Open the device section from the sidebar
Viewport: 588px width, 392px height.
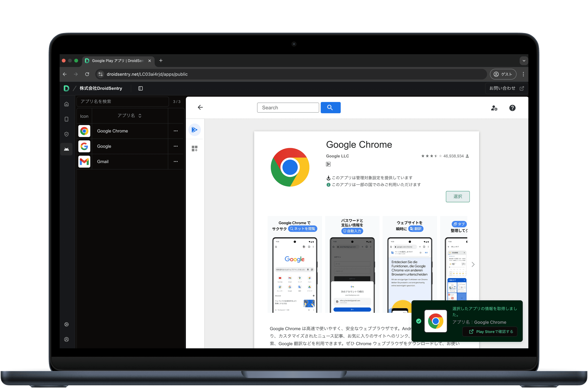click(x=66, y=119)
